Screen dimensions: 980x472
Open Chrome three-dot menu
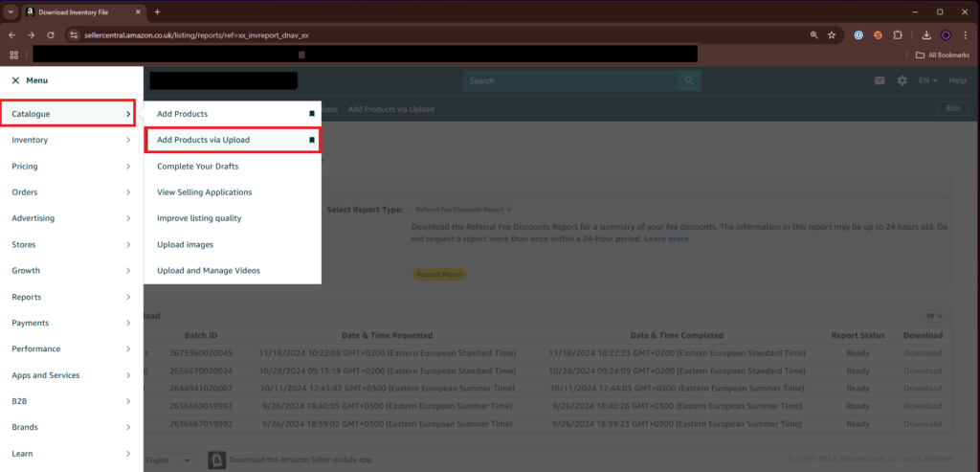pyautogui.click(x=966, y=35)
